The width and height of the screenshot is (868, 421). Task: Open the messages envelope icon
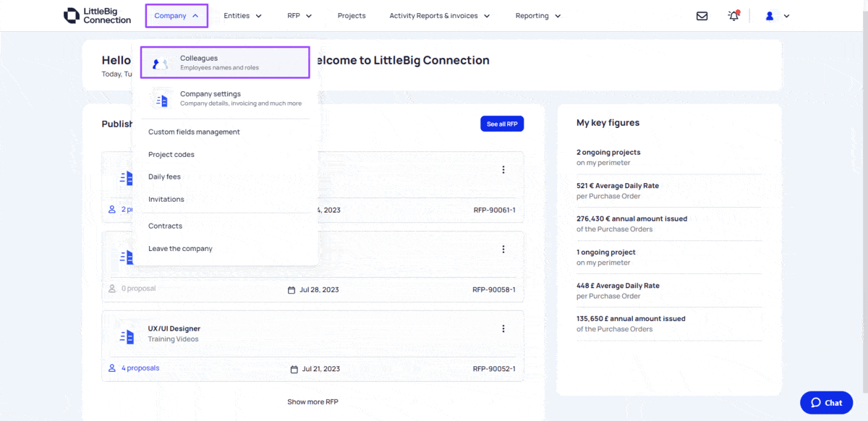click(x=702, y=16)
